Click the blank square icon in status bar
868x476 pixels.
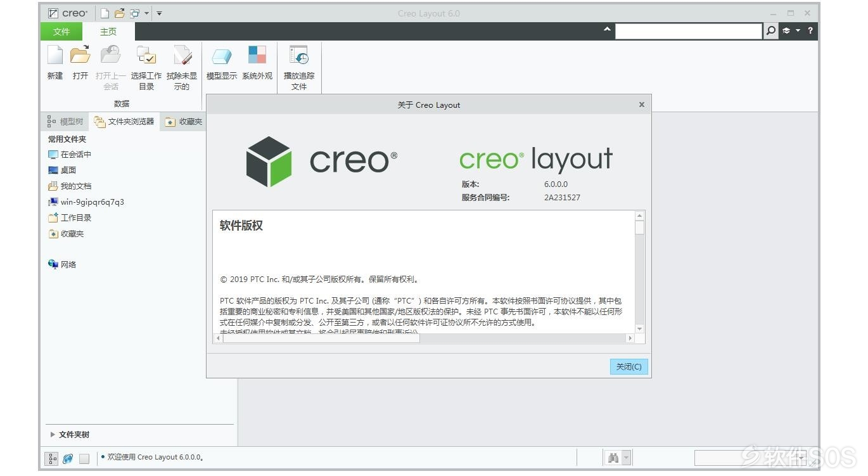(84, 459)
